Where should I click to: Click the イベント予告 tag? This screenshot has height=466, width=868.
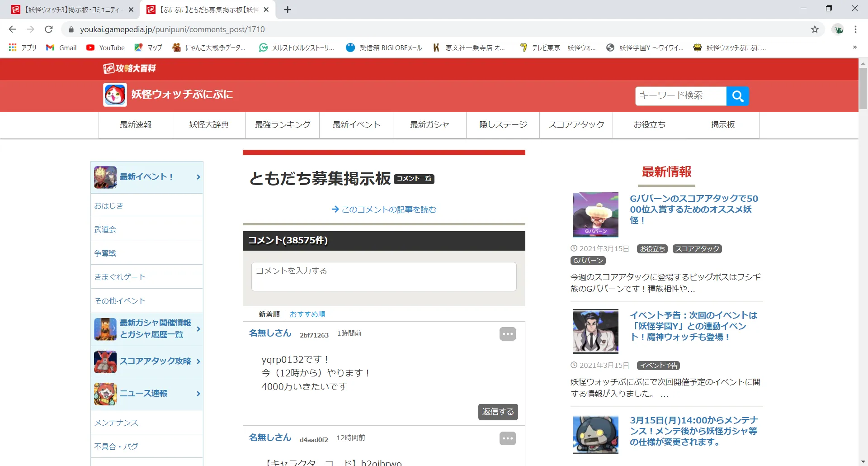[x=658, y=366]
